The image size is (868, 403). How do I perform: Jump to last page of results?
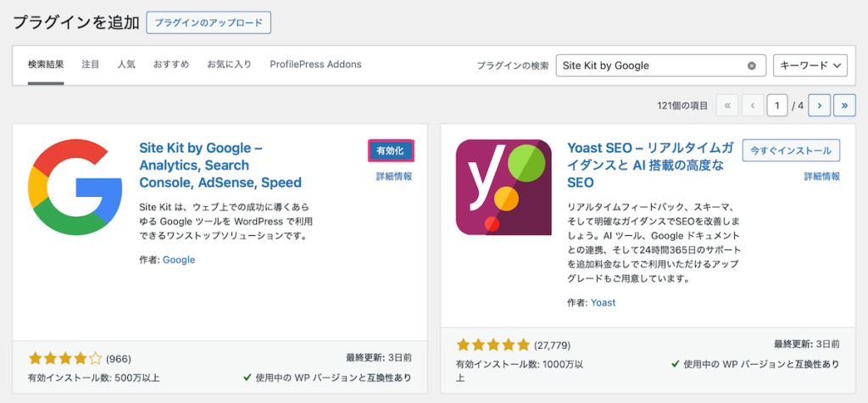click(844, 105)
